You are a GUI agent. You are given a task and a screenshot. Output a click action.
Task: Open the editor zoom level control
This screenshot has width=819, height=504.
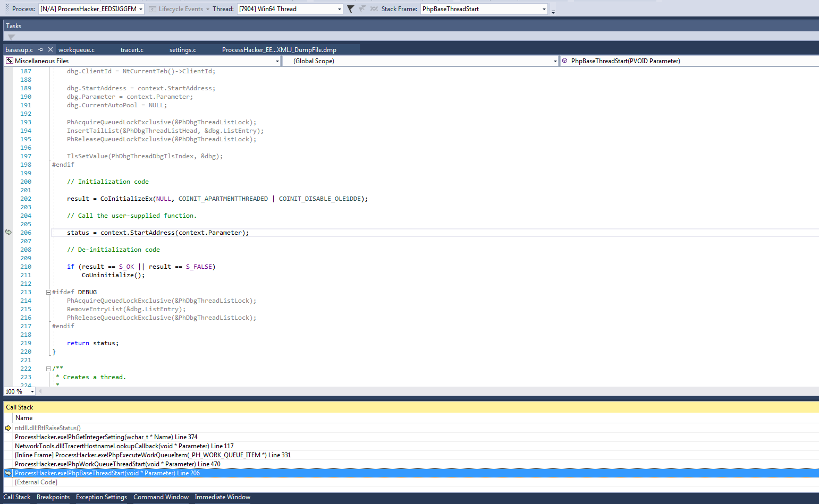19,391
